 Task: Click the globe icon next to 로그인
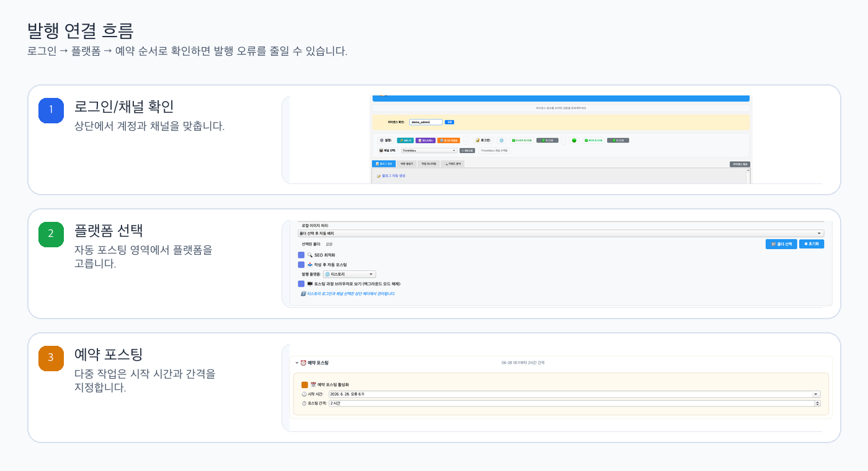[502, 140]
